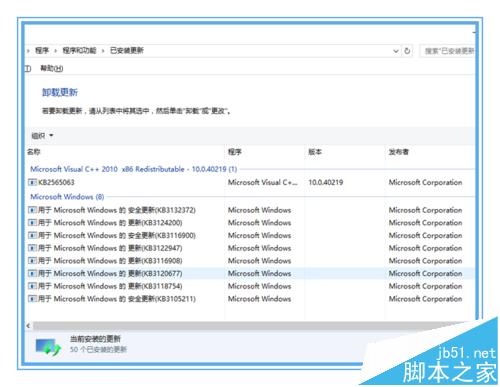
Task: Select update KB3124200 row text
Action: pyautogui.click(x=110, y=223)
